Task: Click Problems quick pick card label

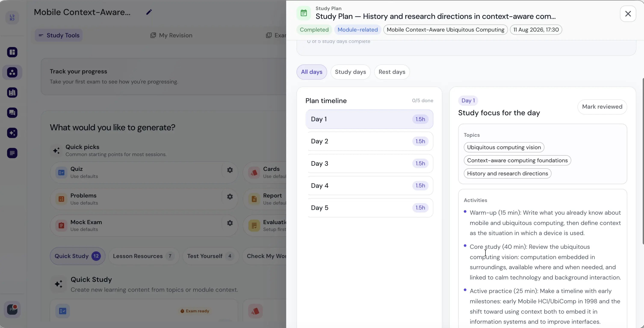Action: (x=83, y=195)
